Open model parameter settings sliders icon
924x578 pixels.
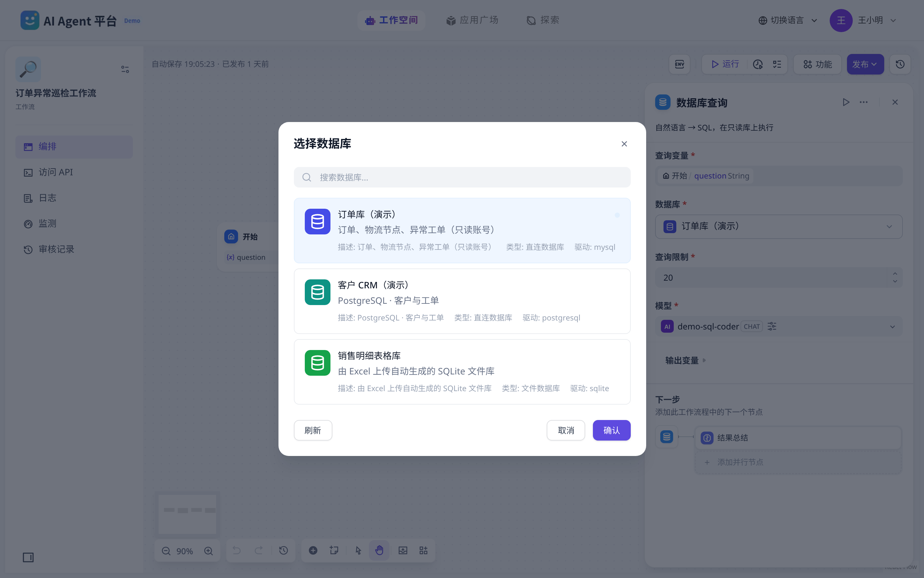coord(772,327)
